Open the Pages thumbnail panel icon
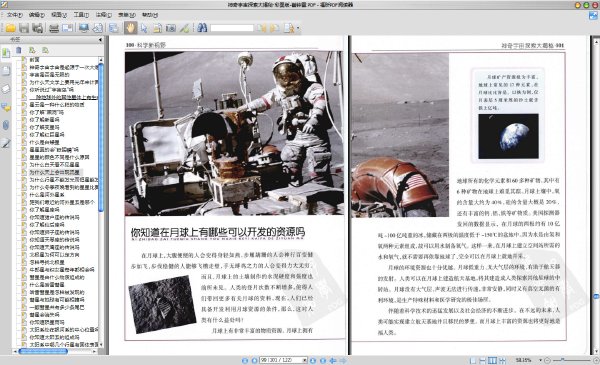The height and width of the screenshot is (365, 600). coord(6,71)
